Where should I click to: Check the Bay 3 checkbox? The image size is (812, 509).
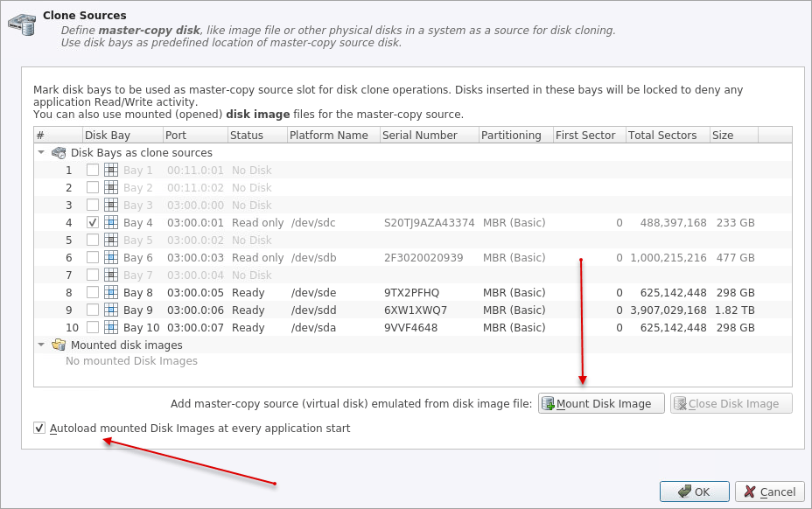tap(93, 205)
